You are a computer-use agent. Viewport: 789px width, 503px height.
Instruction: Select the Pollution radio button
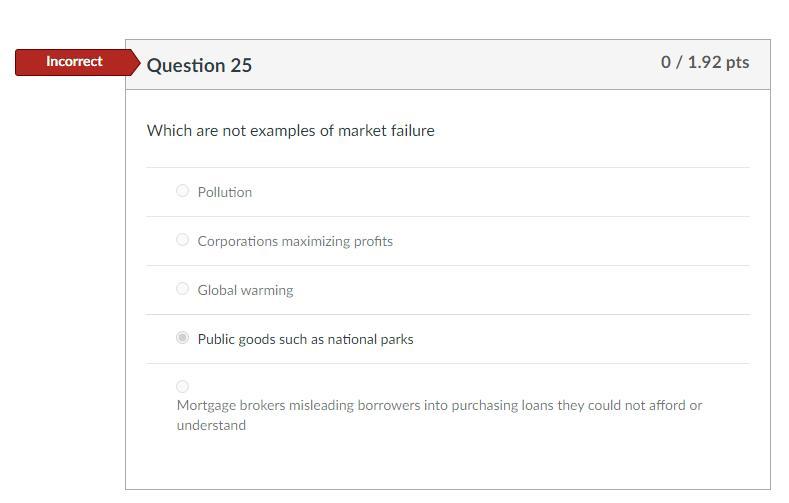click(x=182, y=191)
